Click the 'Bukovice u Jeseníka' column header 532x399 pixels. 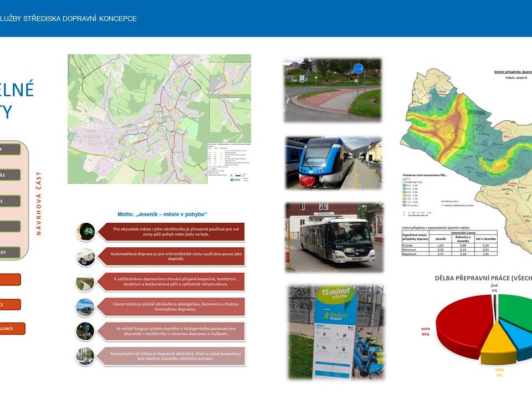[463, 239]
